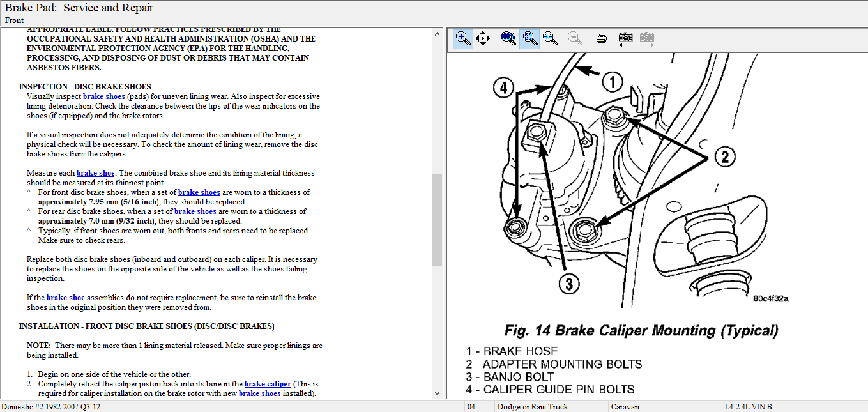Click the text pane vertical scrollbar thumb

coord(437,220)
